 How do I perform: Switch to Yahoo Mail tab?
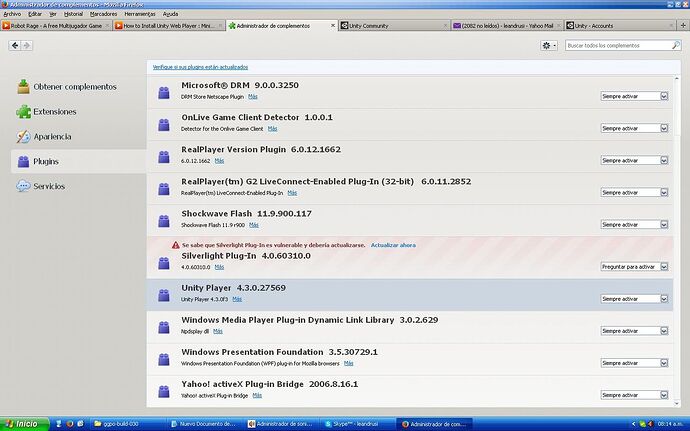pos(507,26)
